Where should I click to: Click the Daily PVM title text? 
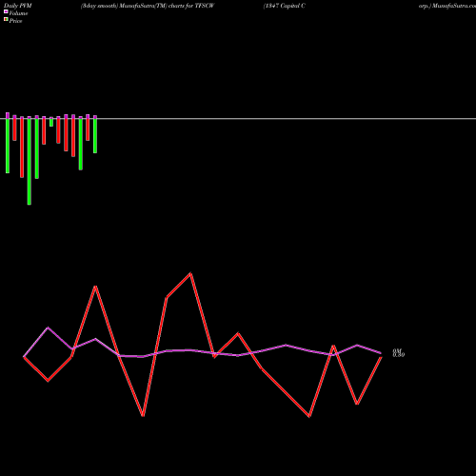[18, 6]
